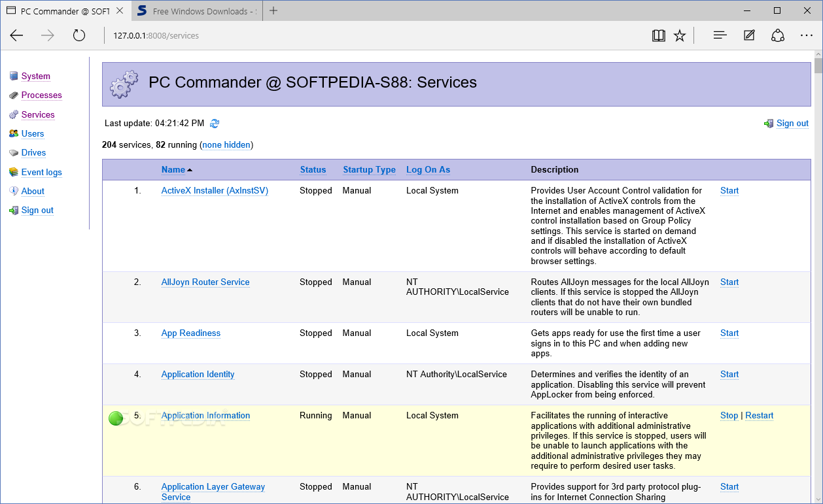Click the About info sidebar icon
This screenshot has width=823, height=504.
pos(14,191)
